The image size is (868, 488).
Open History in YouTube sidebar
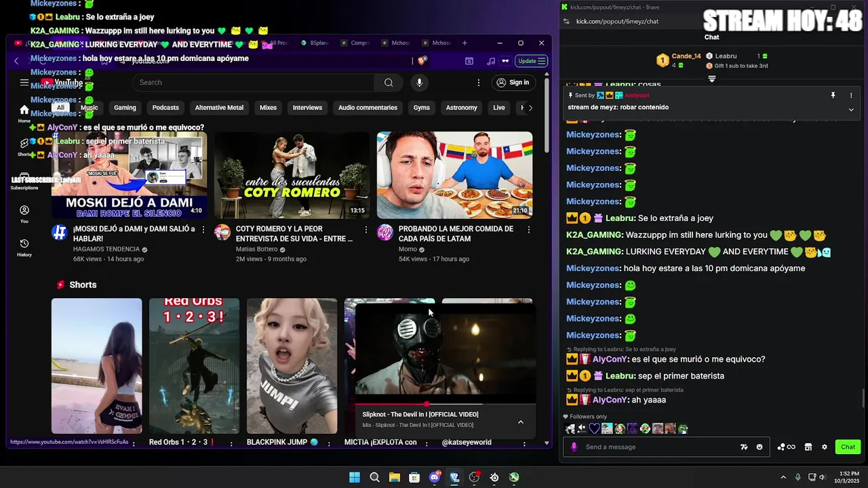(x=24, y=247)
